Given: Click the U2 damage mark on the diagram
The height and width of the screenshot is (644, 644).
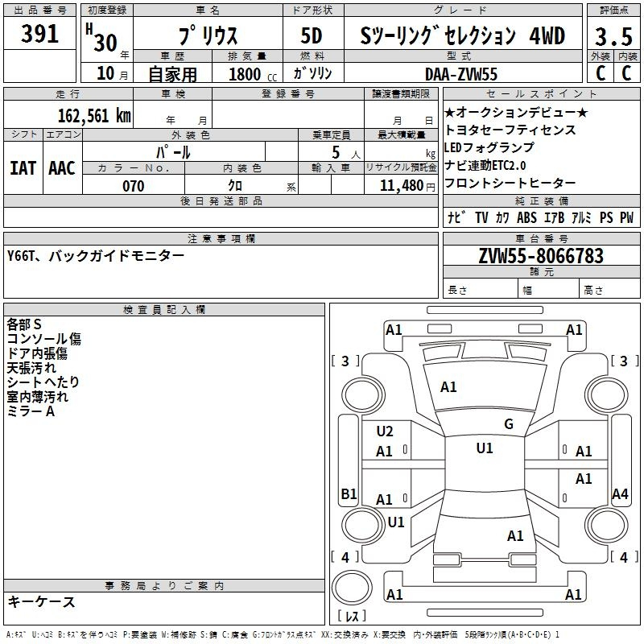Looking at the screenshot, I should pyautogui.click(x=385, y=431).
